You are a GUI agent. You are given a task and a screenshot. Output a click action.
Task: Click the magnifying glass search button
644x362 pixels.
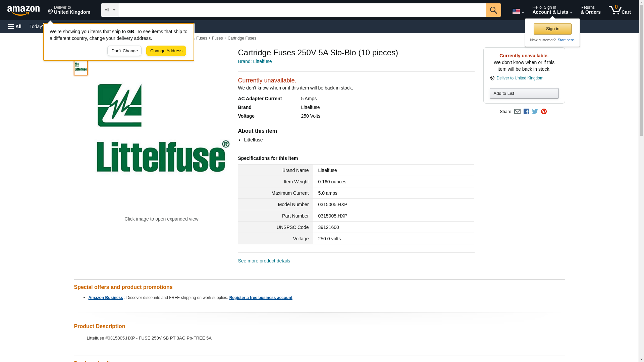[x=493, y=10]
